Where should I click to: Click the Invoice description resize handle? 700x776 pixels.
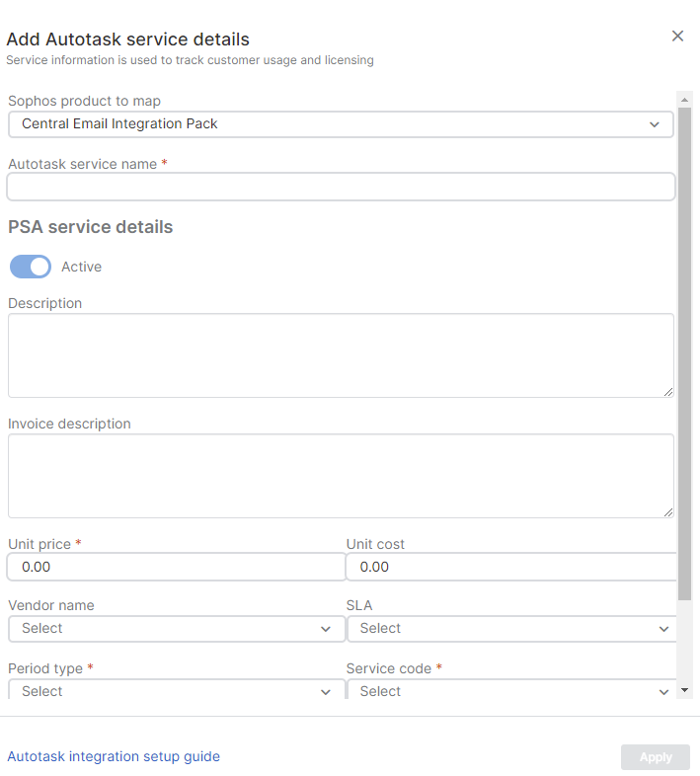(x=668, y=512)
